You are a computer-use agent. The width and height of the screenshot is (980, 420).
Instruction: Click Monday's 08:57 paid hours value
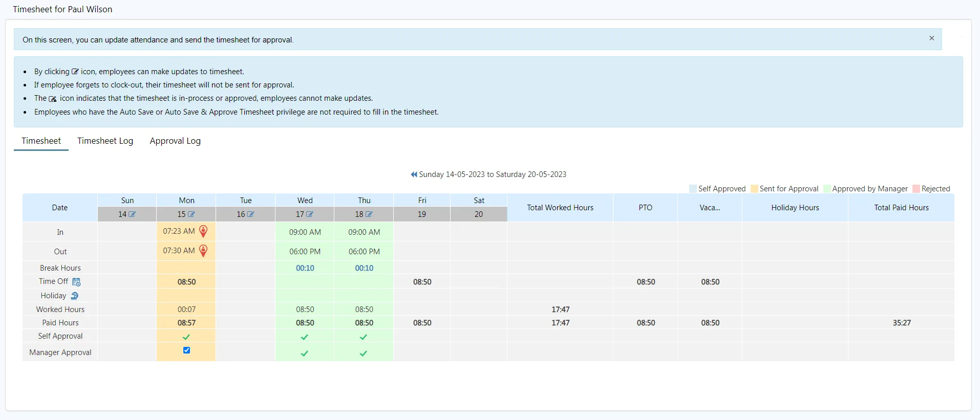(186, 323)
